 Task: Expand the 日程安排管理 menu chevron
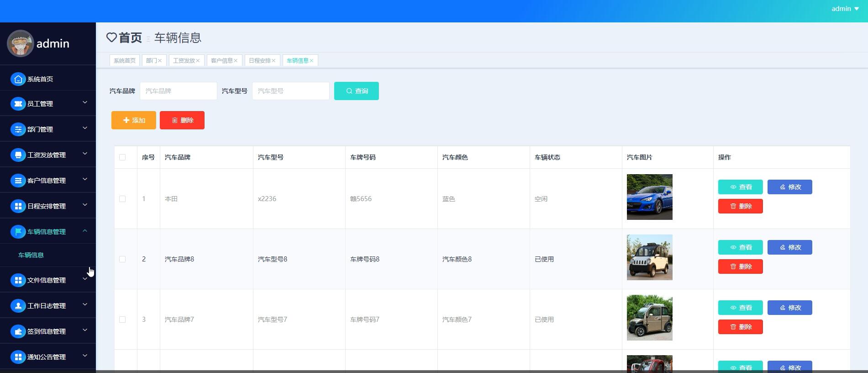tap(85, 205)
